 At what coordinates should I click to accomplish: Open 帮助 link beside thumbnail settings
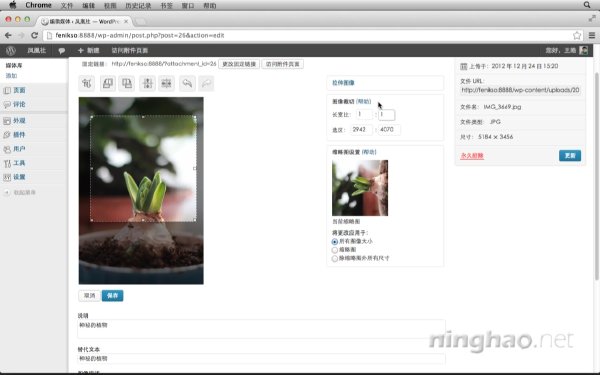(369, 152)
